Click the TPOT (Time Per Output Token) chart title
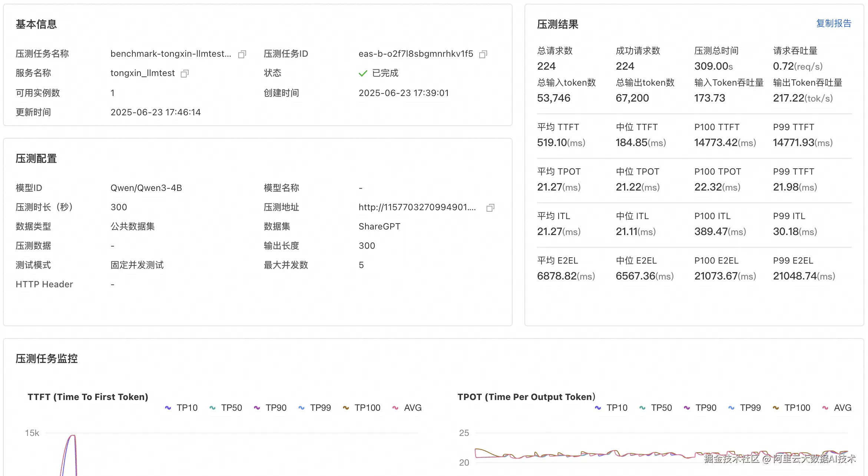The image size is (868, 476). (526, 397)
